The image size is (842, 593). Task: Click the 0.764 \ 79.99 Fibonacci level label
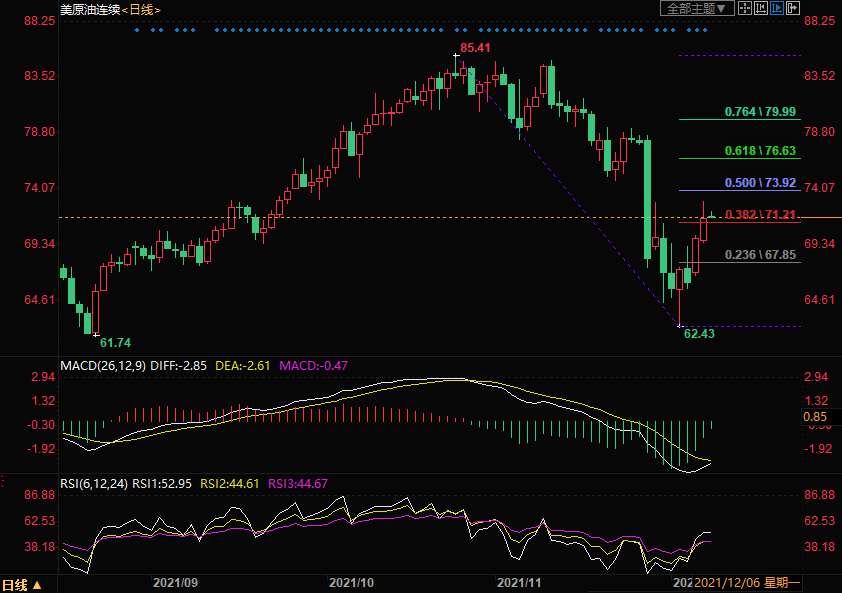click(761, 112)
